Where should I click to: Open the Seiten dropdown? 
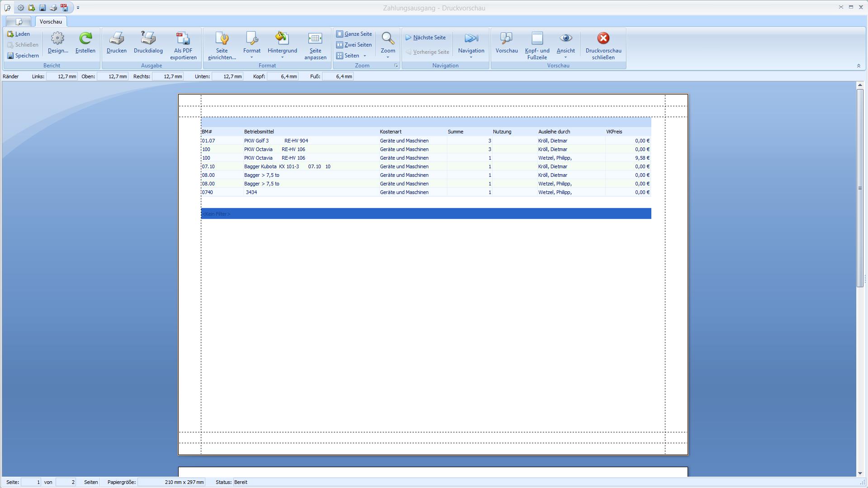(x=351, y=56)
